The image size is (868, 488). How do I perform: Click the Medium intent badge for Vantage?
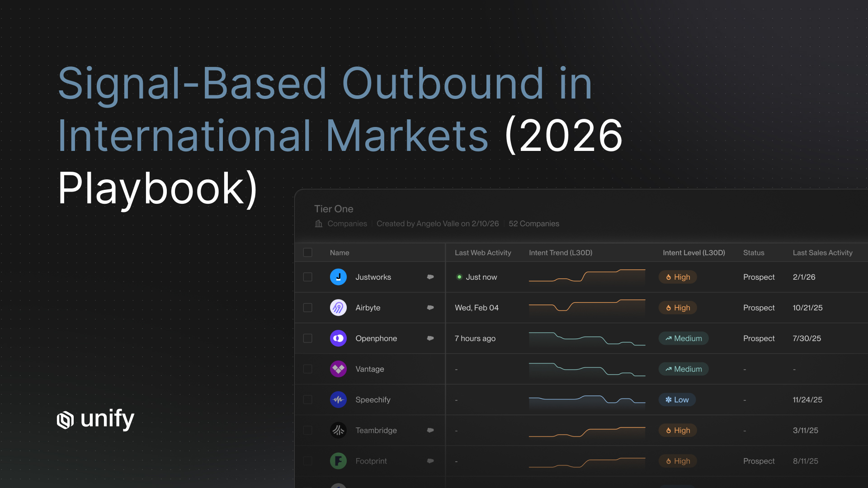[x=684, y=369]
